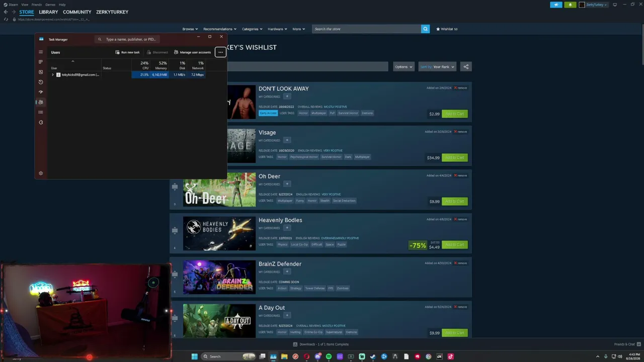The height and width of the screenshot is (362, 644).
Task: Expand the Categories dropdown in the store
Action: (252, 29)
